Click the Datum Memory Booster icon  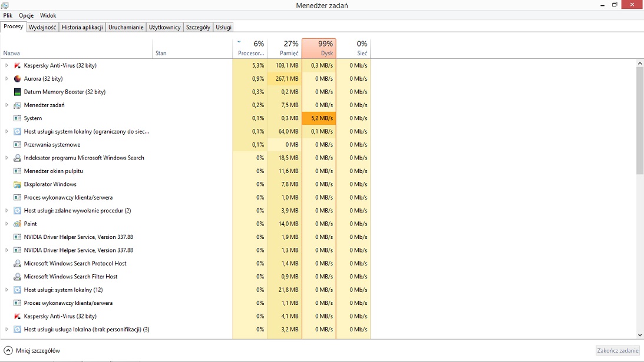pyautogui.click(x=17, y=91)
